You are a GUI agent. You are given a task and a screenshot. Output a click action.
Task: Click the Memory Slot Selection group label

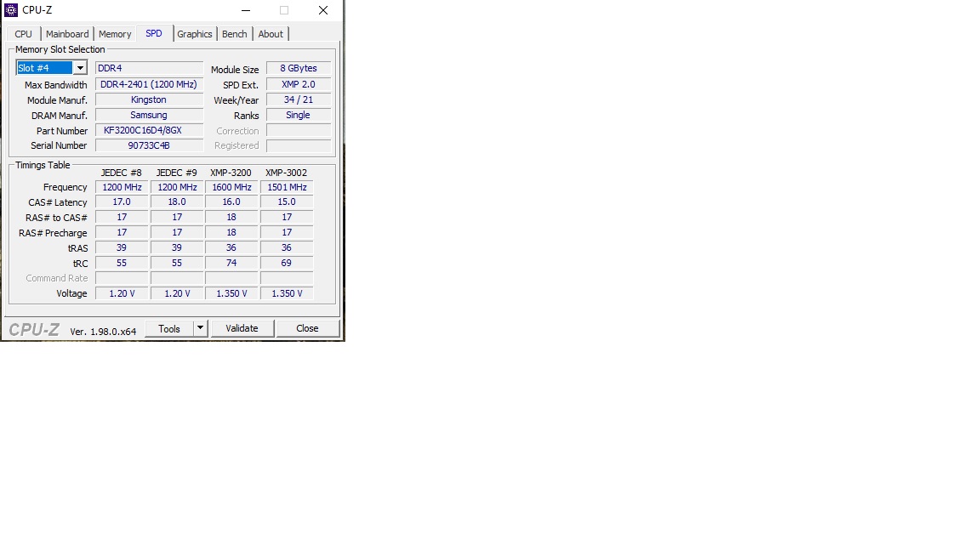[x=60, y=49]
